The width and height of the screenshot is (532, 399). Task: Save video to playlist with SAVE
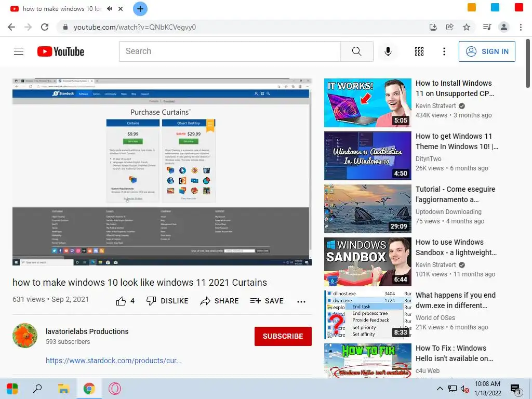pyautogui.click(x=267, y=301)
